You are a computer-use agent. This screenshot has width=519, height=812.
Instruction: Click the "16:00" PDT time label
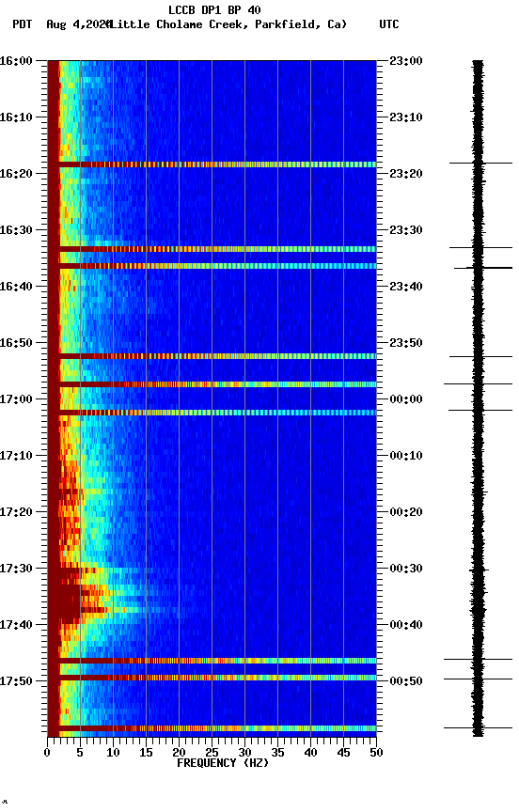(16, 60)
